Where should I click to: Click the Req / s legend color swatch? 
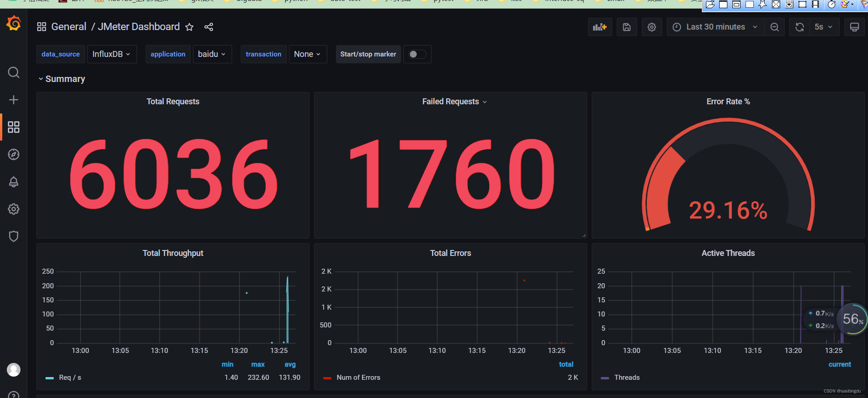50,378
